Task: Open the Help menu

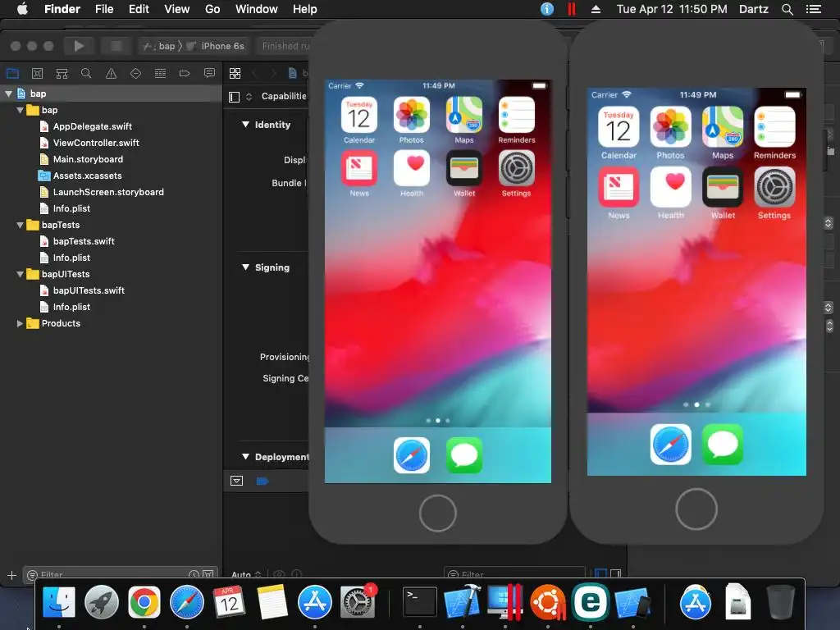Action: 305,9
